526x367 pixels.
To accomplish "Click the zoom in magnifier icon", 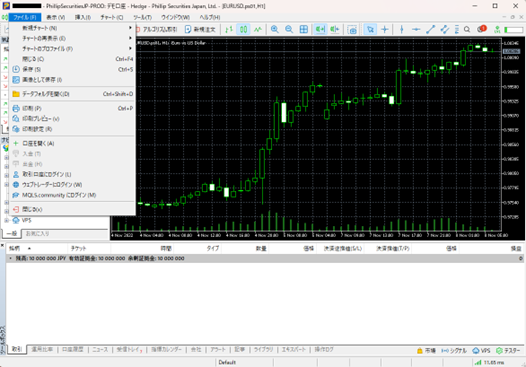I will (x=274, y=30).
